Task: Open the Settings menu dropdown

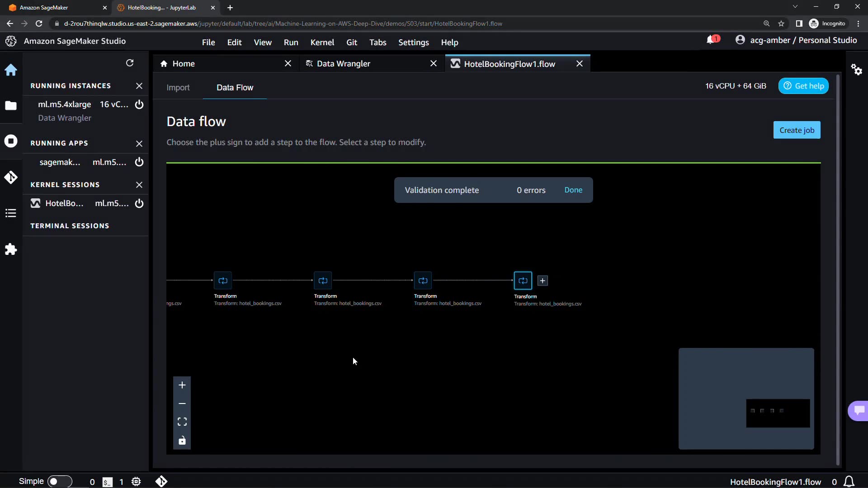Action: (413, 42)
